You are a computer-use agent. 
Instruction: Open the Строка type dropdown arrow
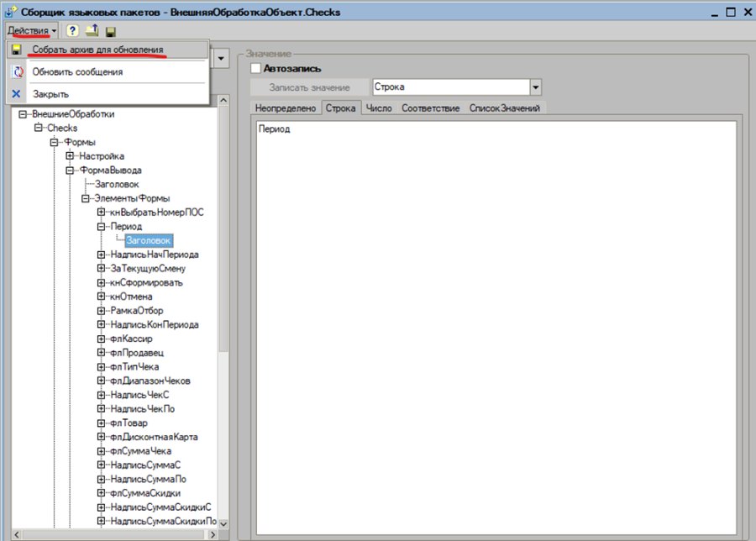535,87
